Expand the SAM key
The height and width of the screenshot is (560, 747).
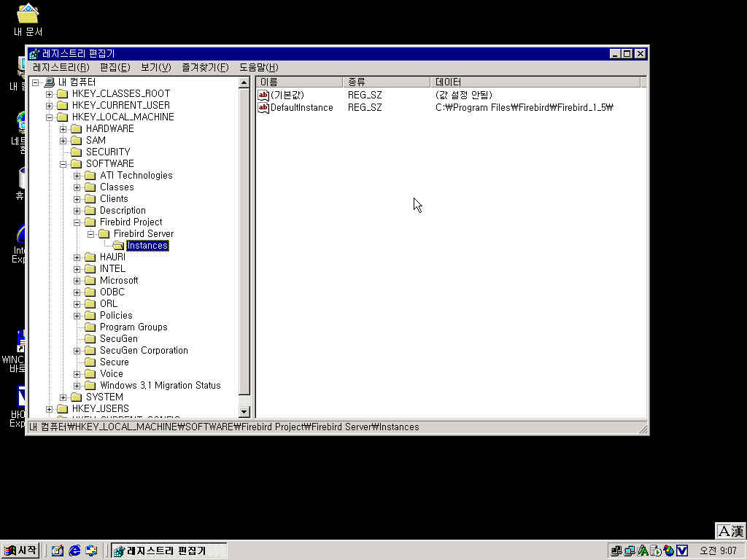coord(63,141)
